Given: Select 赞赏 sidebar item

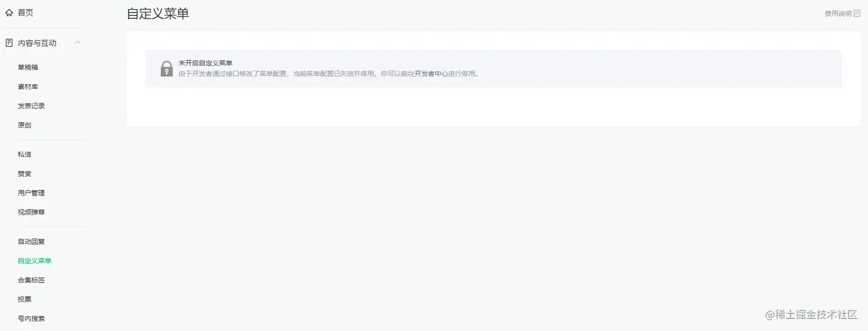Looking at the screenshot, I should 25,174.
